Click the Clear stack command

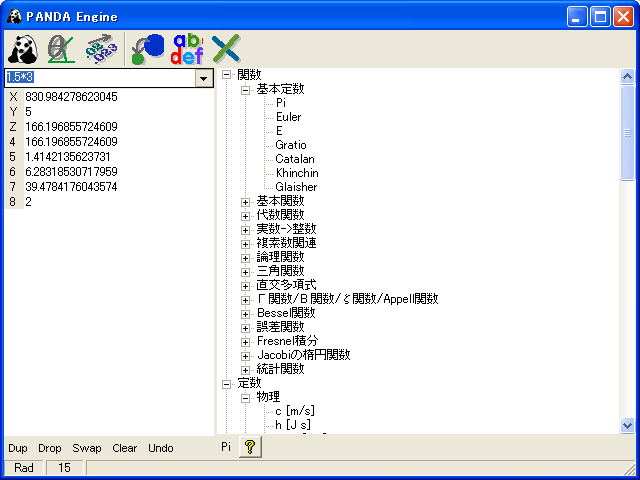(124, 448)
